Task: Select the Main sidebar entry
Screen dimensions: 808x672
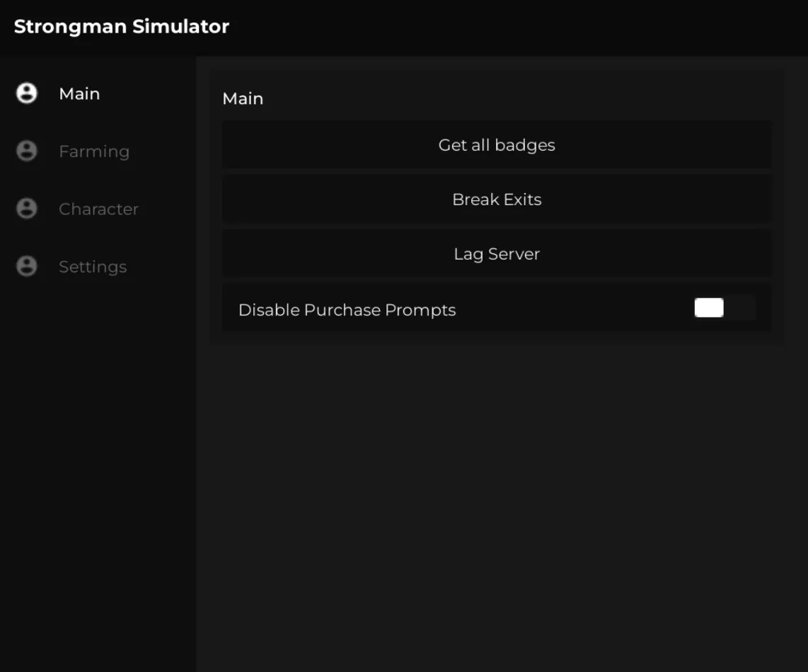Action: coord(79,93)
